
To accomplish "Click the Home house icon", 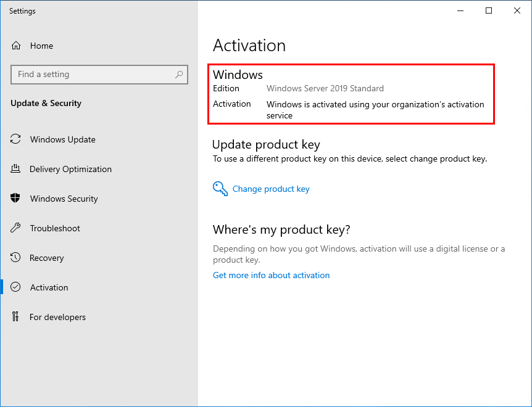I will pyautogui.click(x=17, y=46).
